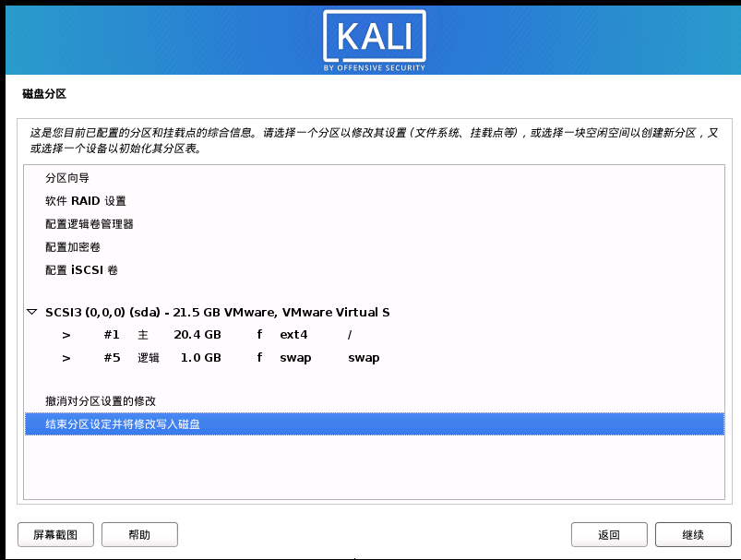Screen dimensions: 741x560
Task: Choose 撤消对分区设置的修改
Action: click(101, 401)
